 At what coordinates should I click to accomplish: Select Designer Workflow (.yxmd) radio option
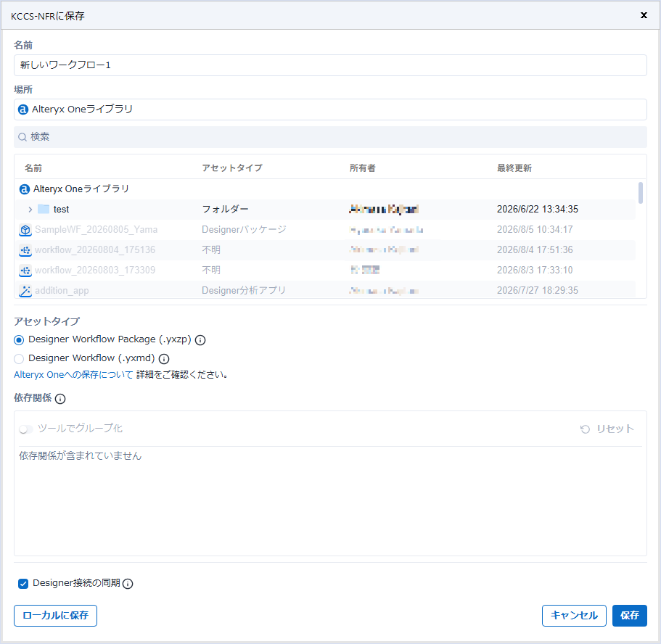[19, 359]
